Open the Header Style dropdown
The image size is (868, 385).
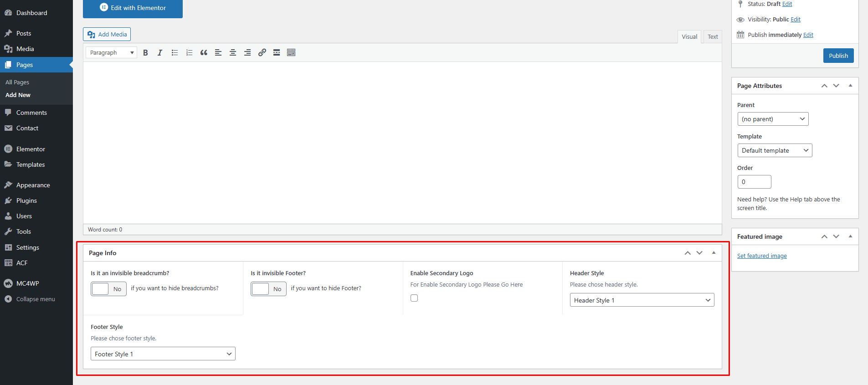pyautogui.click(x=642, y=300)
